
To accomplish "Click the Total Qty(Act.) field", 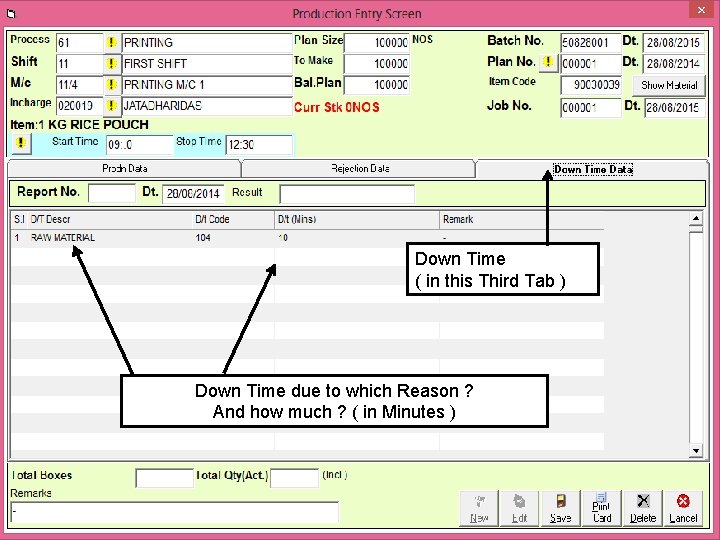I will [x=294, y=478].
